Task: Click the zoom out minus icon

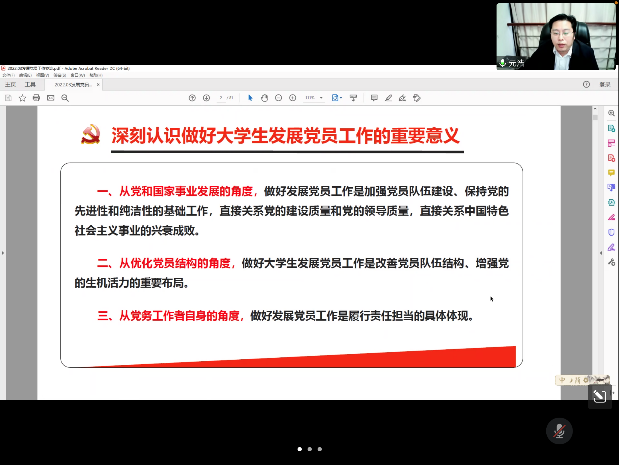Action: [279, 98]
